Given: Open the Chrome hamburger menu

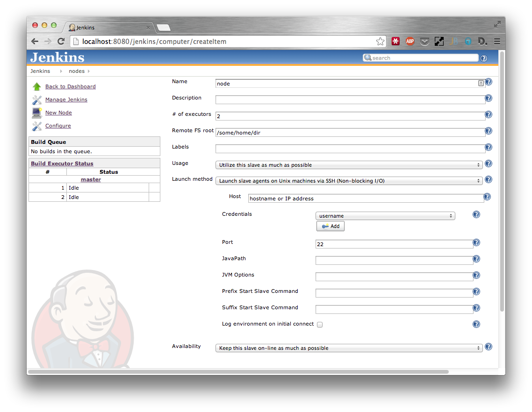Looking at the screenshot, I should (497, 42).
